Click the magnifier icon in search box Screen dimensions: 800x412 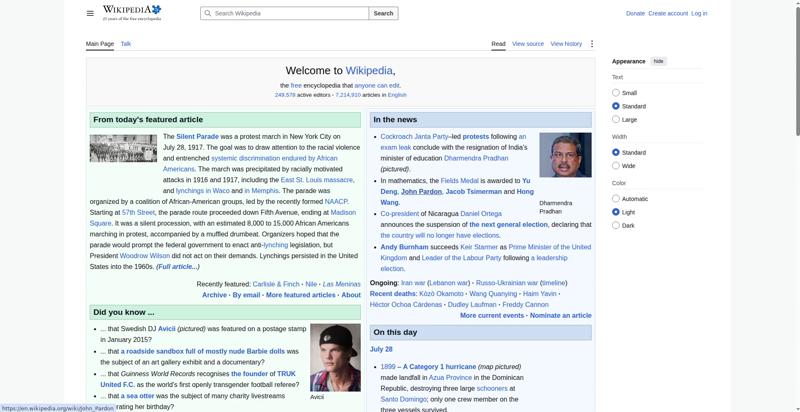coord(208,13)
